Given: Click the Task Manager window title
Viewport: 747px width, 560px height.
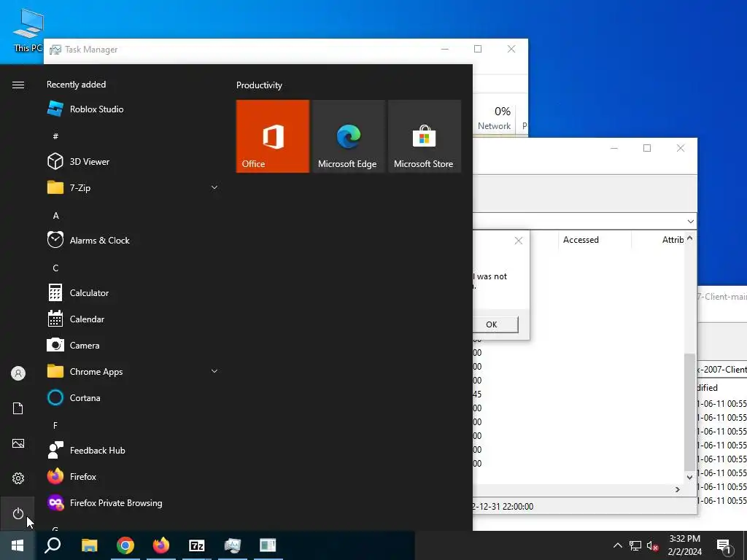Looking at the screenshot, I should pos(91,50).
